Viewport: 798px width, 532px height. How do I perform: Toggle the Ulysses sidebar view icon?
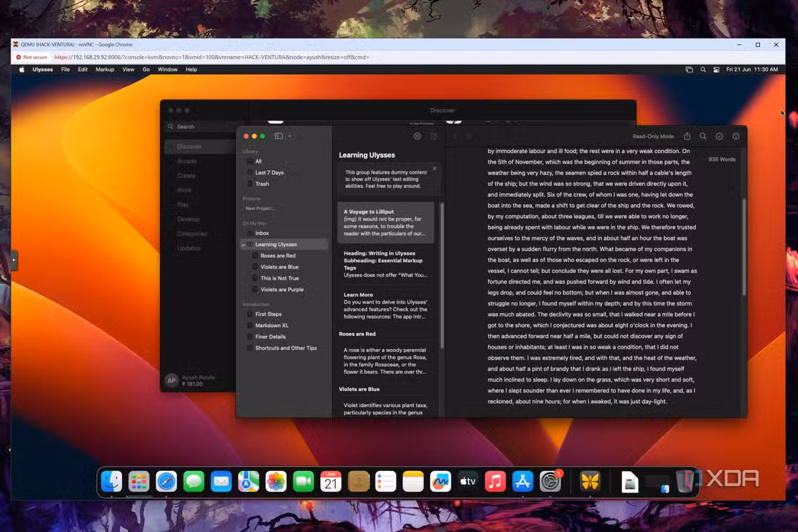pyautogui.click(x=279, y=136)
